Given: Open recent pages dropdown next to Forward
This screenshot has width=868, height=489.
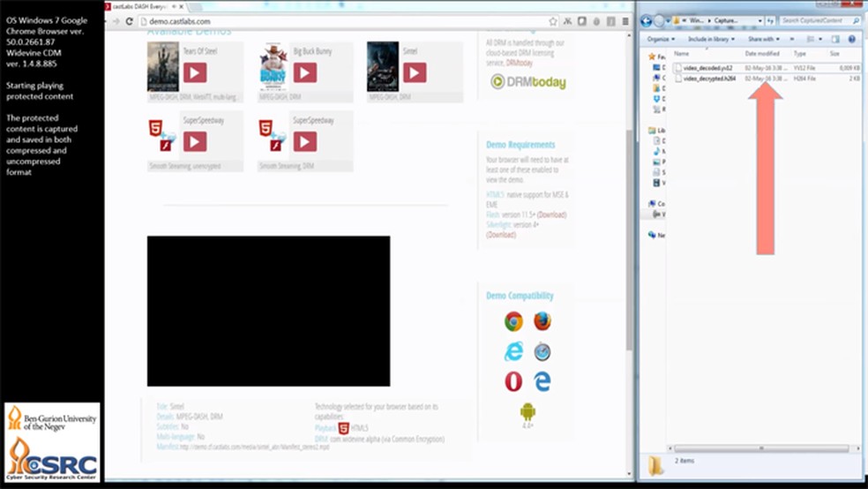Looking at the screenshot, I should 668,21.
